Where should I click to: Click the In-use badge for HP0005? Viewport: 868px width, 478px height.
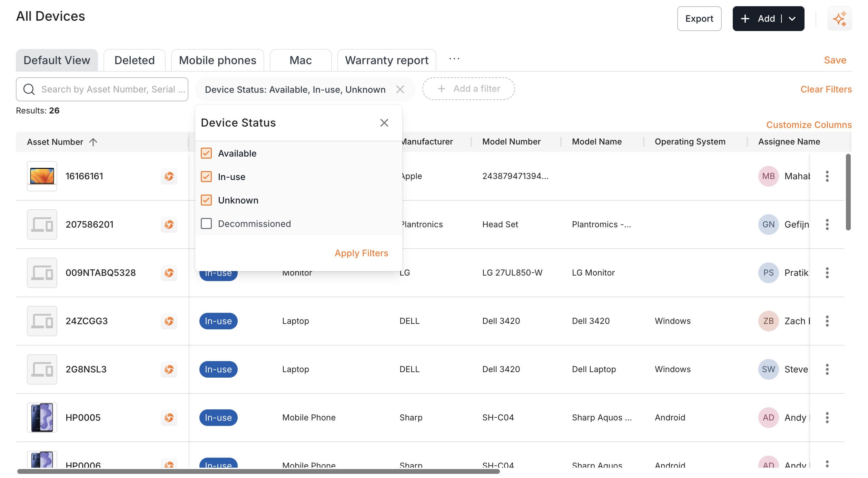pos(218,418)
